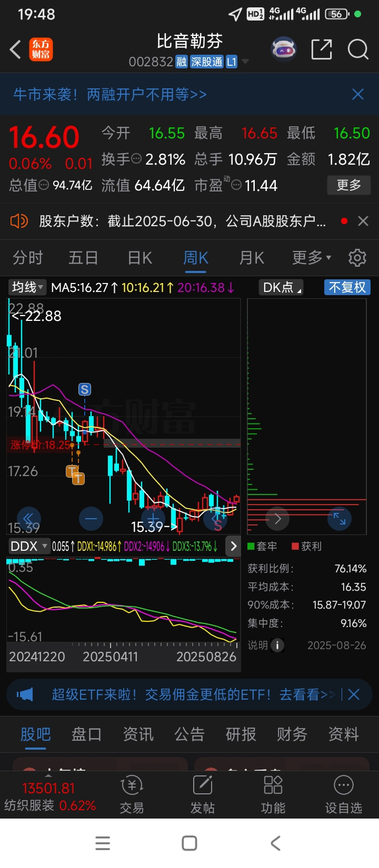Screen dimensions: 379x868
Task: Select the 周K chart tab
Action: (195, 258)
